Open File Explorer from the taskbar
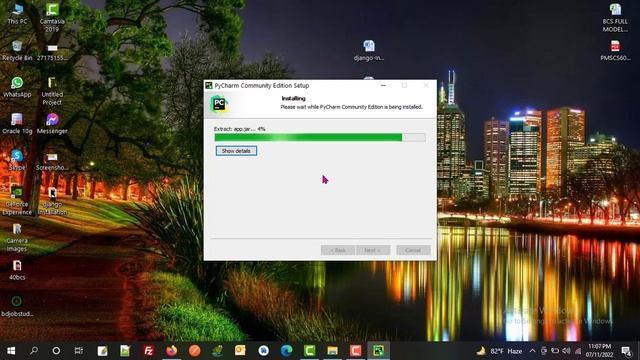This screenshot has height=360, width=640. (333, 351)
